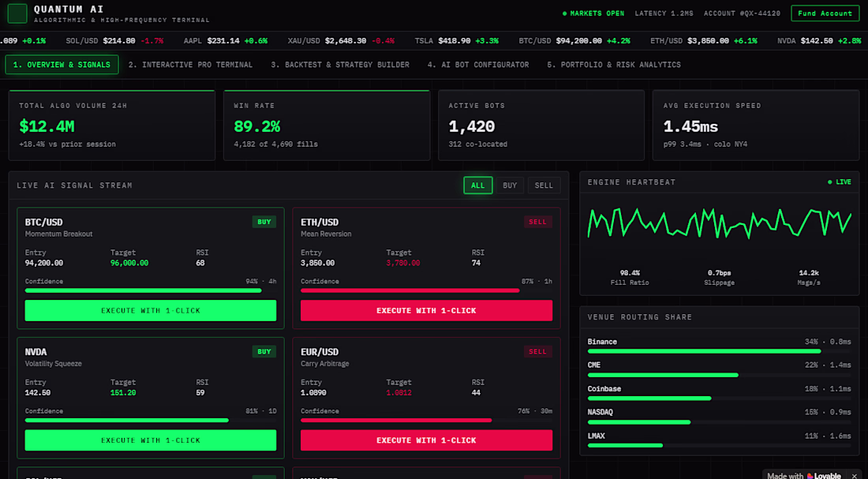Click the LMAX venue label

[x=597, y=436]
